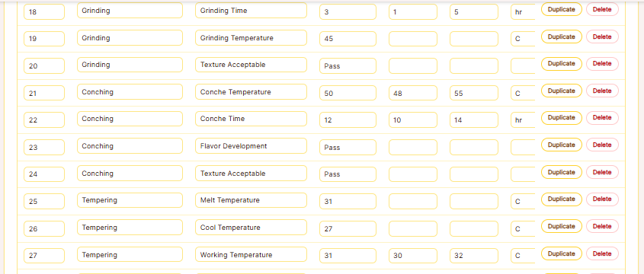Delete the Melt Temperature row
This screenshot has width=644, height=274.
tap(602, 199)
